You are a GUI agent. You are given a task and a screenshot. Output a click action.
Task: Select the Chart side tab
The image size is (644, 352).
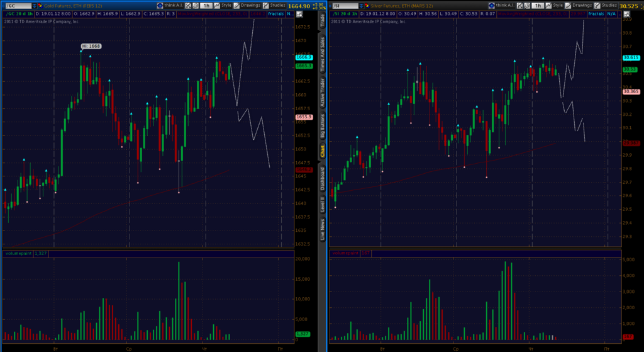coord(323,151)
